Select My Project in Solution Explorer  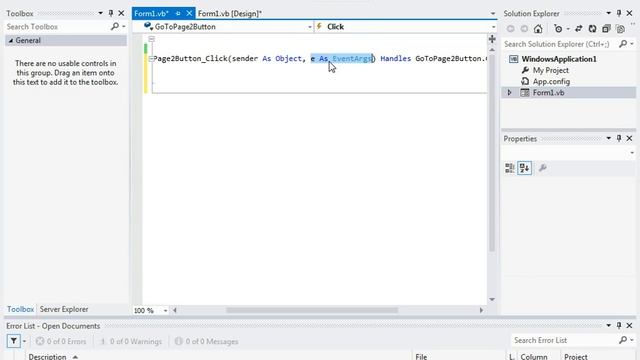[550, 70]
